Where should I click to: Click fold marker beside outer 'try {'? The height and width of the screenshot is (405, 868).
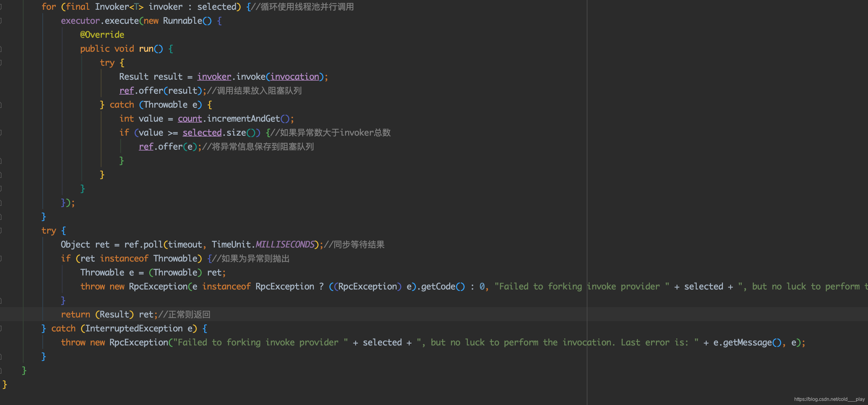coord(1,230)
